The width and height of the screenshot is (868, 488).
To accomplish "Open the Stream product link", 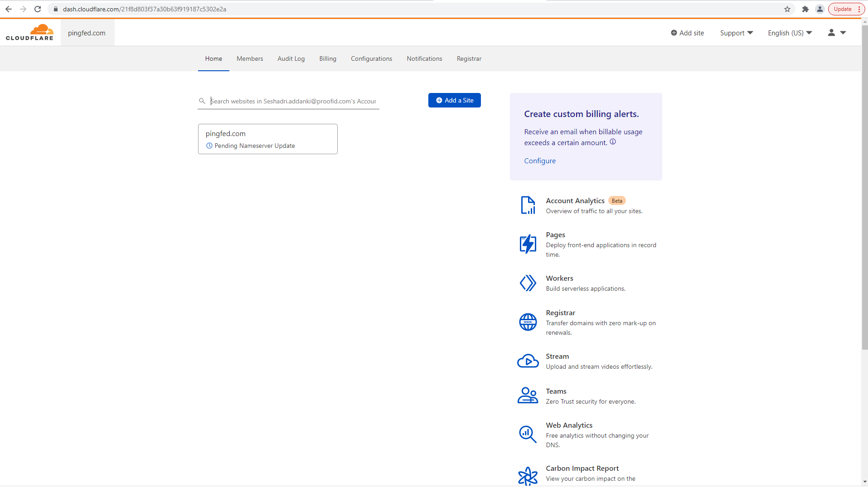I will click(557, 356).
